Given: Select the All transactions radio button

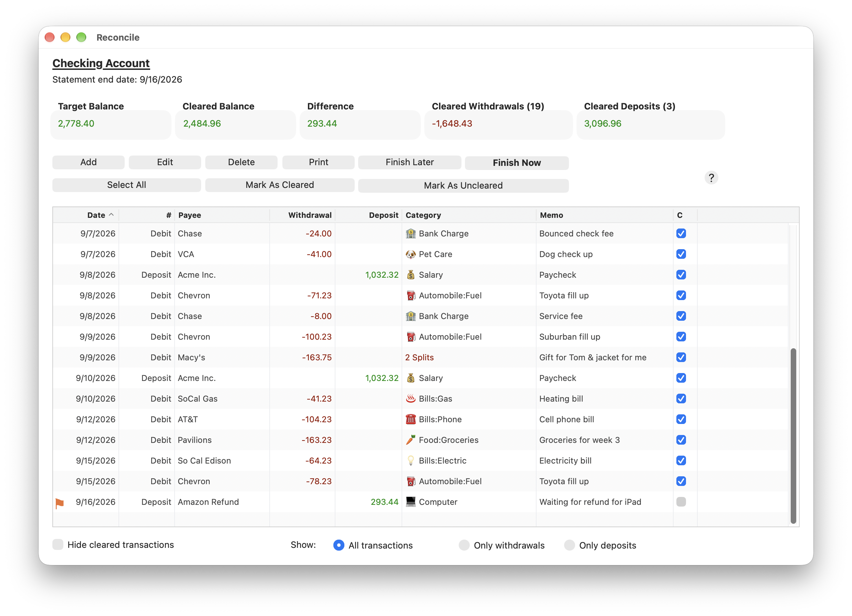Looking at the screenshot, I should coord(339,545).
